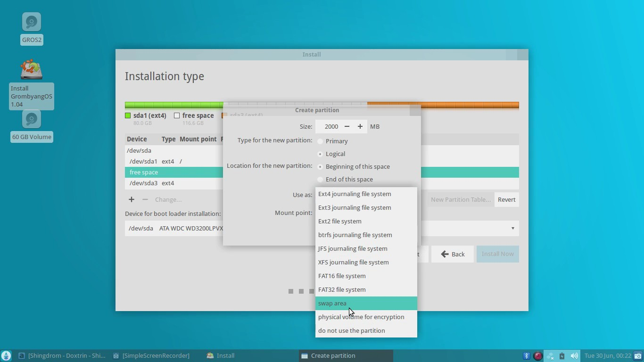Image resolution: width=644 pixels, height=362 pixels.
Task: Select Ext4 journaling file system option
Action: 366,194
